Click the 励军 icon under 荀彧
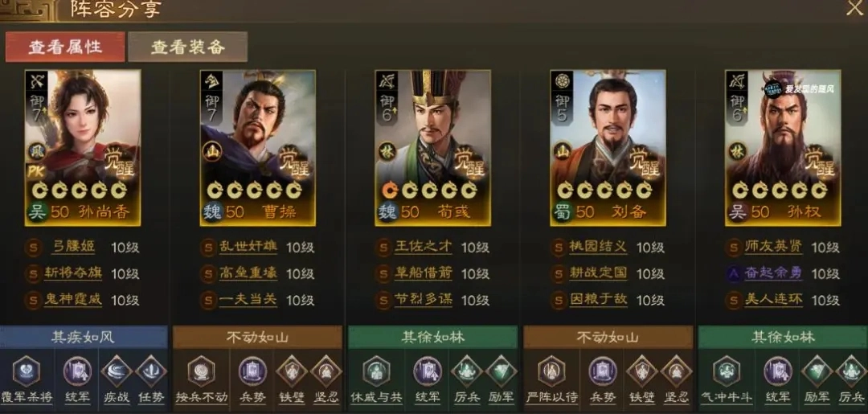The height and width of the screenshot is (414, 868). coord(502,371)
